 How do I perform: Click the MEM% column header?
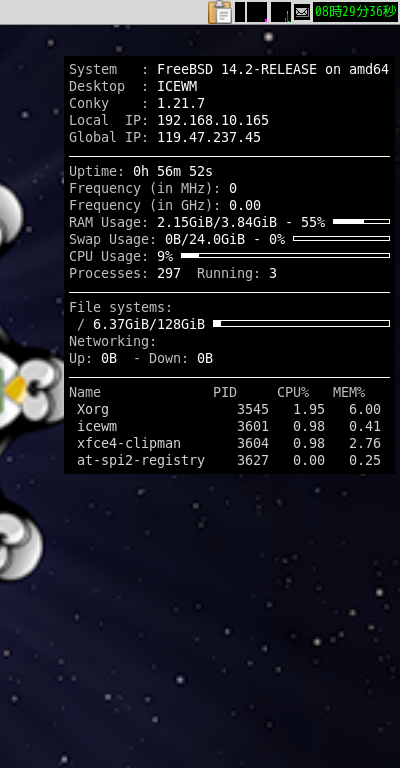point(349,392)
